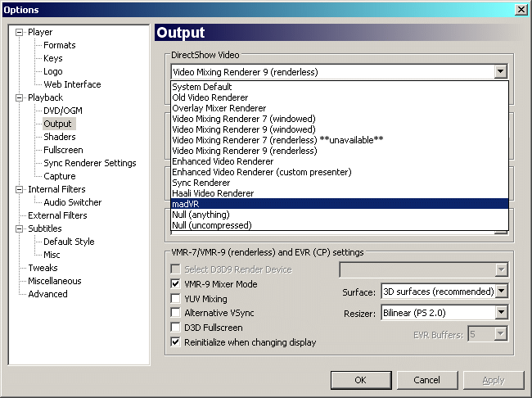Click the OK button
The image size is (532, 398).
pyautogui.click(x=361, y=380)
